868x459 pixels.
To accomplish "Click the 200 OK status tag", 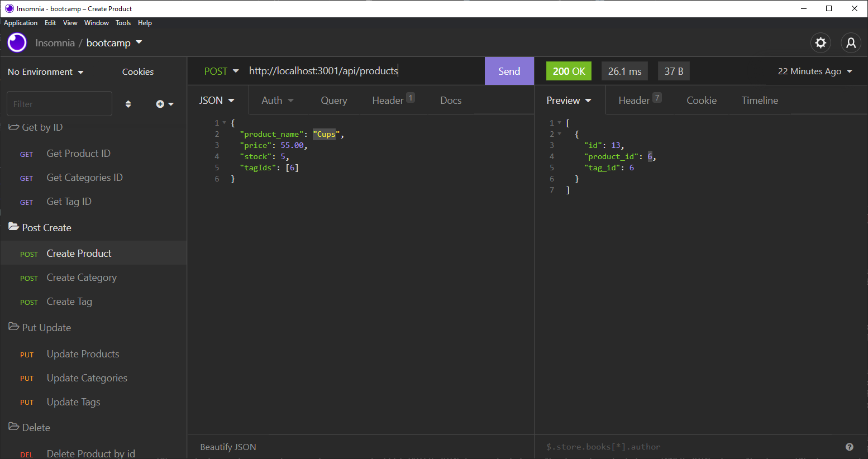I will [x=569, y=71].
